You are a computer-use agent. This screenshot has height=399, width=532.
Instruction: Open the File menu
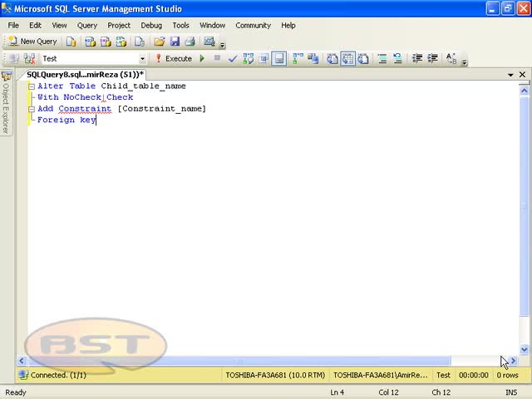[13, 26]
